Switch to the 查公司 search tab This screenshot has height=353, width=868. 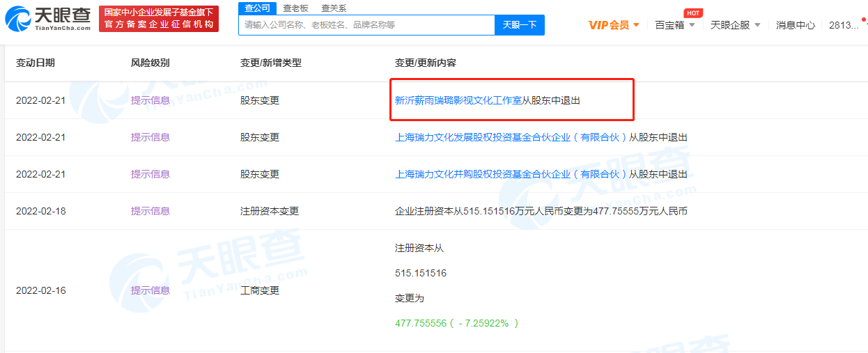(257, 8)
